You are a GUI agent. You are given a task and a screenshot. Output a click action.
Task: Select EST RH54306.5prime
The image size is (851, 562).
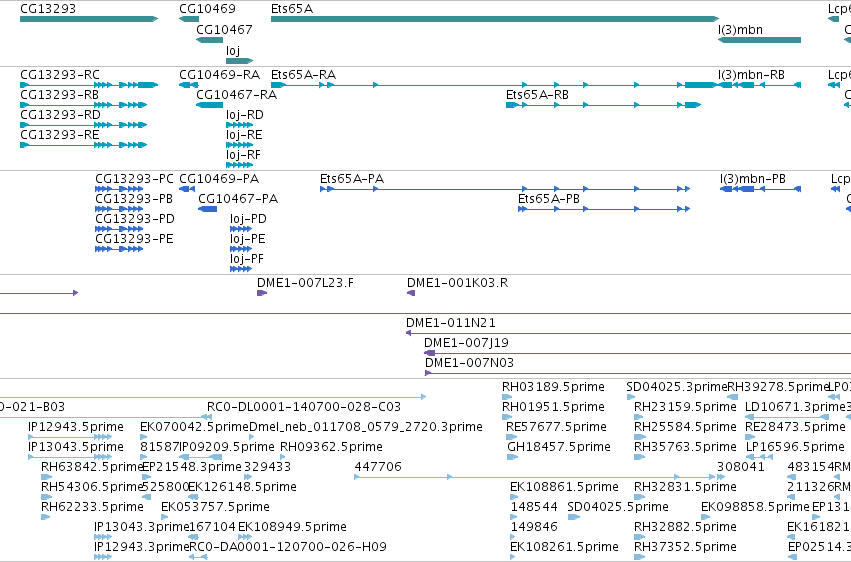pos(46,497)
